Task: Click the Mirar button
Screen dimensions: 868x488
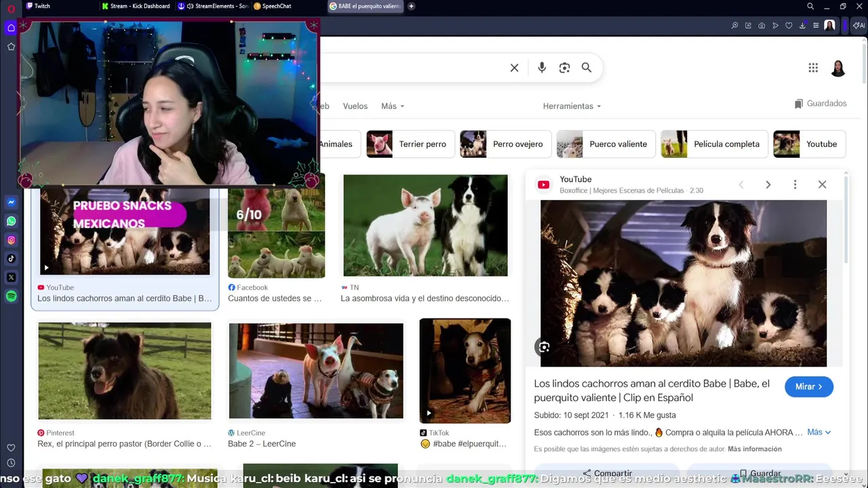Action: click(x=809, y=386)
